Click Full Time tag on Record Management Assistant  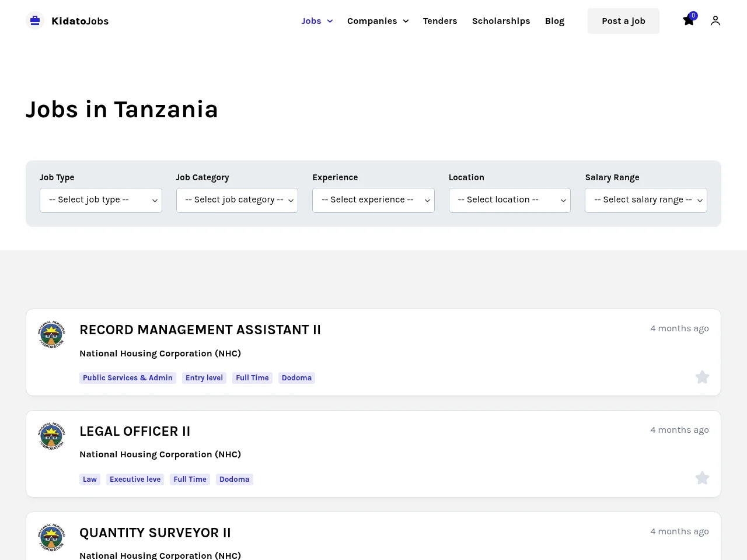pos(252,378)
